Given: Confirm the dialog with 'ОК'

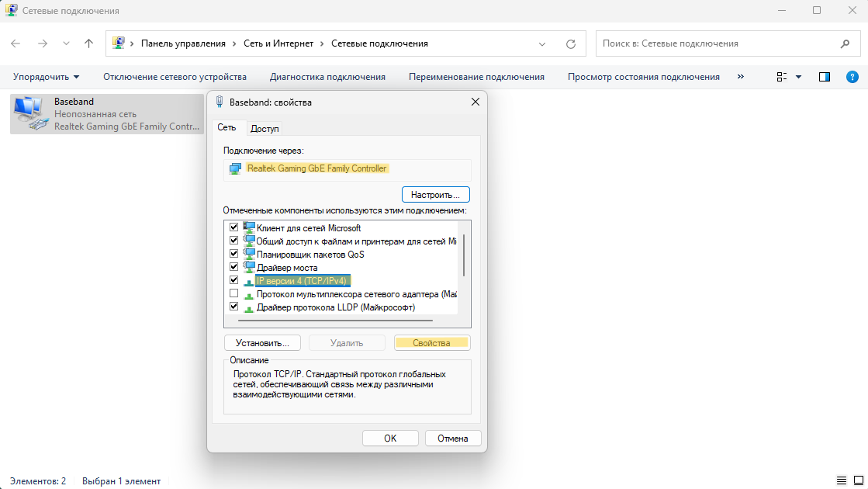Looking at the screenshot, I should pyautogui.click(x=390, y=438).
